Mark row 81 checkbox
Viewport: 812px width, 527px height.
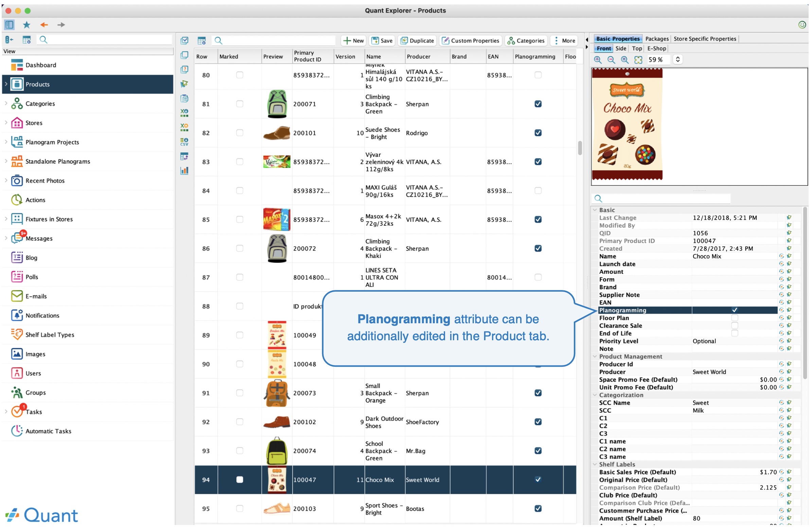[240, 104]
